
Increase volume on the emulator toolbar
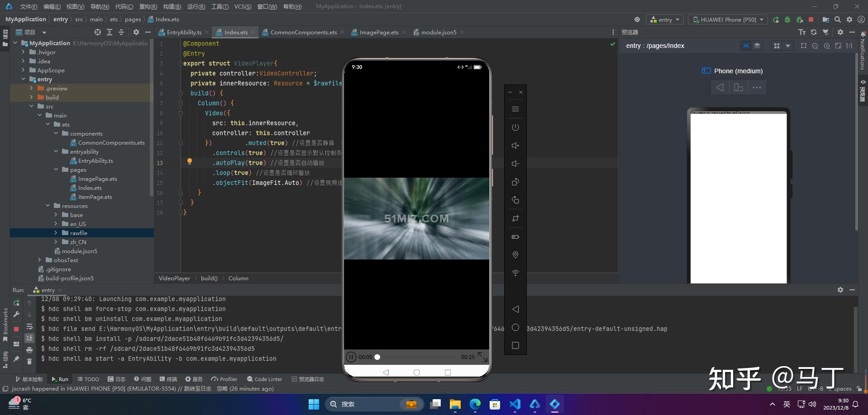click(x=515, y=146)
